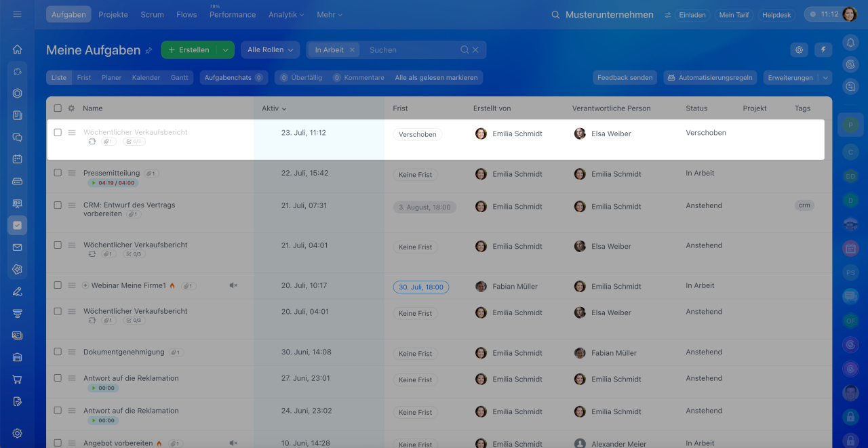The image size is (868, 448).
Task: Open the notifications bell icon
Action: 850,43
